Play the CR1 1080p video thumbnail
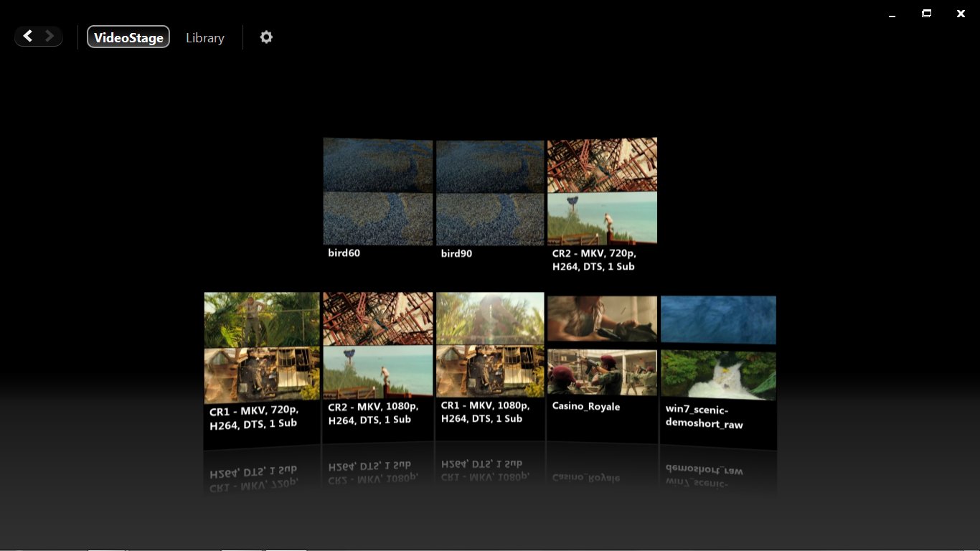The width and height of the screenshot is (980, 551). click(490, 344)
